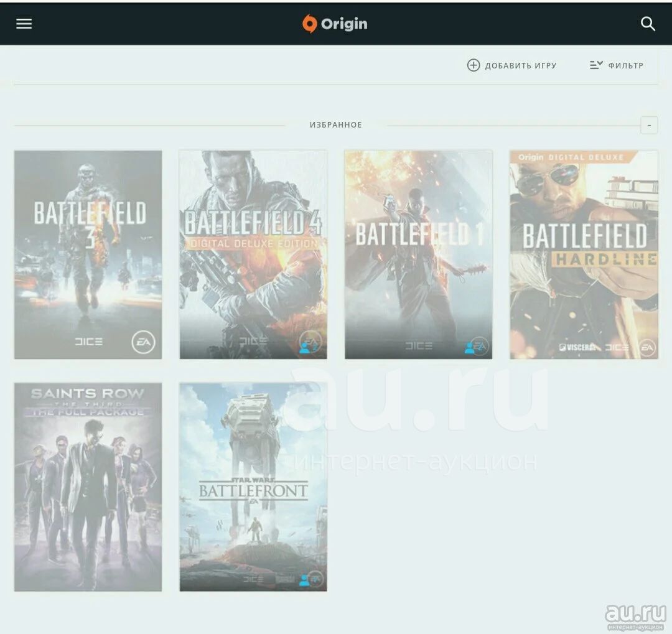Click friends icon on Battlefield 1 tile

pos(470,348)
